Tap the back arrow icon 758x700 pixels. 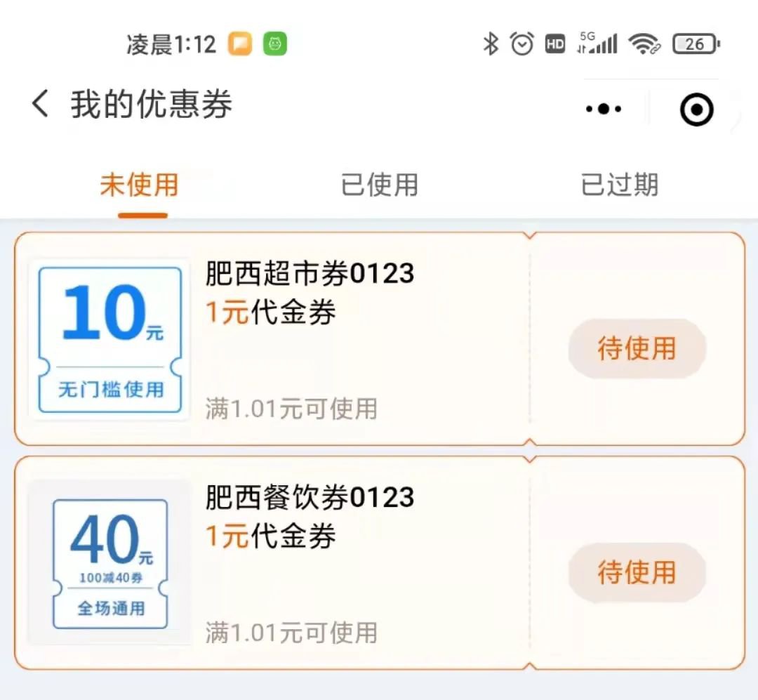(40, 105)
